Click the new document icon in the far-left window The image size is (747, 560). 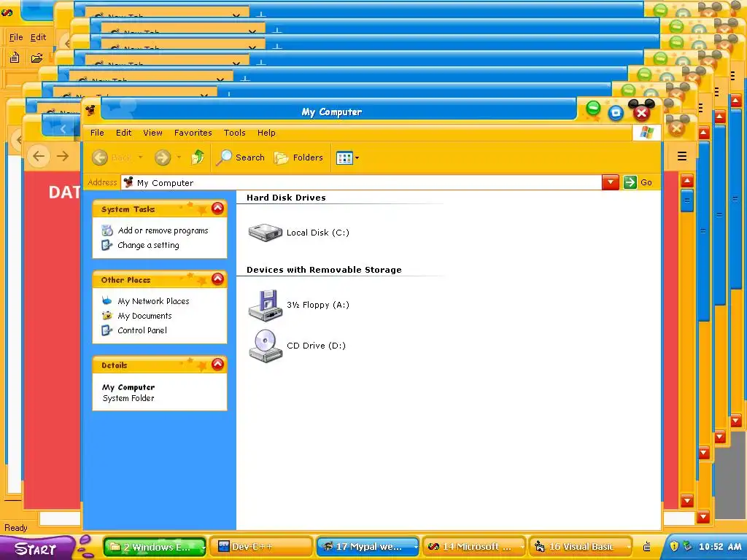click(15, 58)
